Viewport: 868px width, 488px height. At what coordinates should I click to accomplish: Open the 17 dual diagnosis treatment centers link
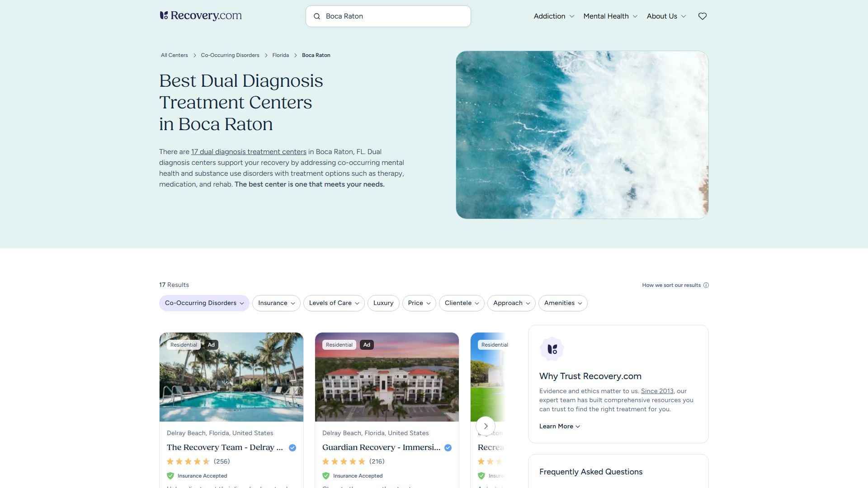[249, 152]
